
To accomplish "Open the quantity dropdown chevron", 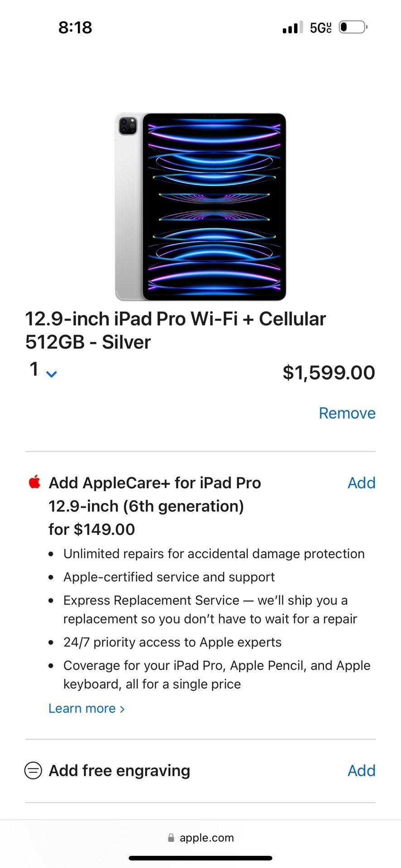I will 52,374.
